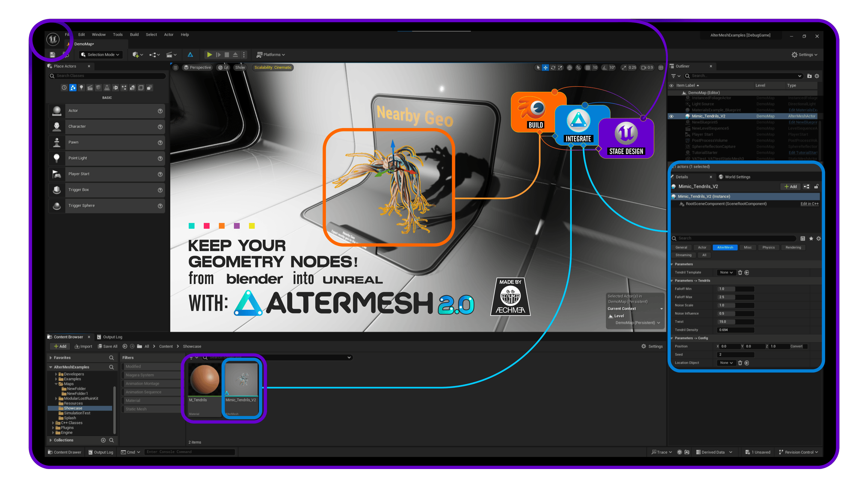Image resolution: width=868 pixels, height=488 pixels.
Task: Switch to the Output Log tab
Action: (110, 337)
